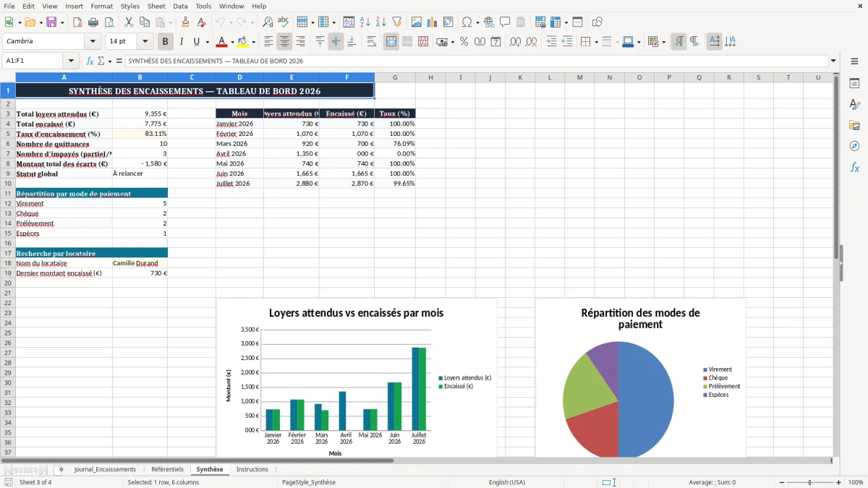
Task: Click Increase Indent icon
Action: [x=551, y=42]
